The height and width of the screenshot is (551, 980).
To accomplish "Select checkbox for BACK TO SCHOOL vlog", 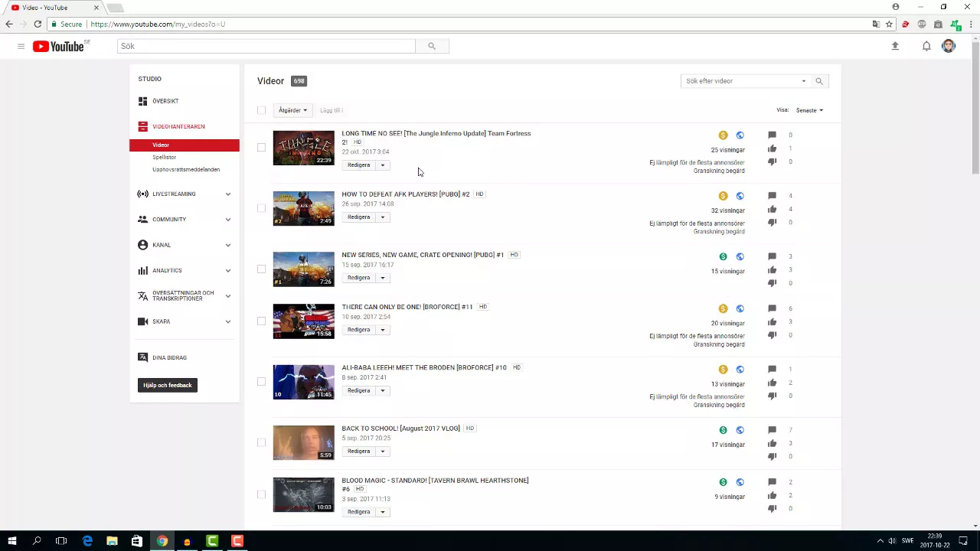I will [x=261, y=442].
